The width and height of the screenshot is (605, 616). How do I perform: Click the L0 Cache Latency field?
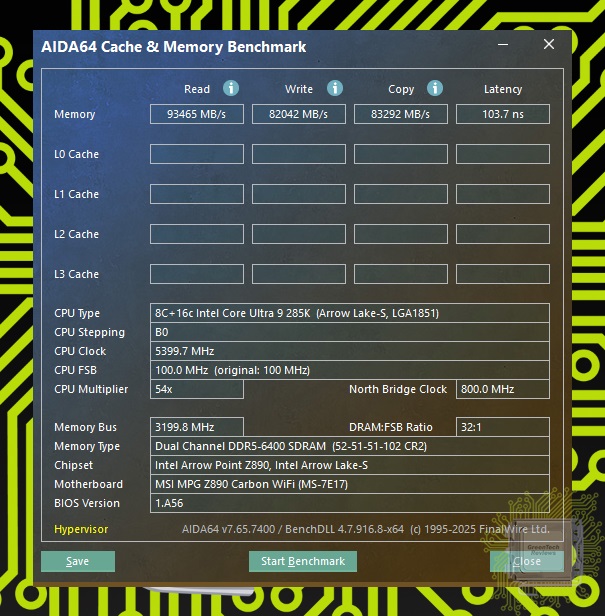click(503, 154)
